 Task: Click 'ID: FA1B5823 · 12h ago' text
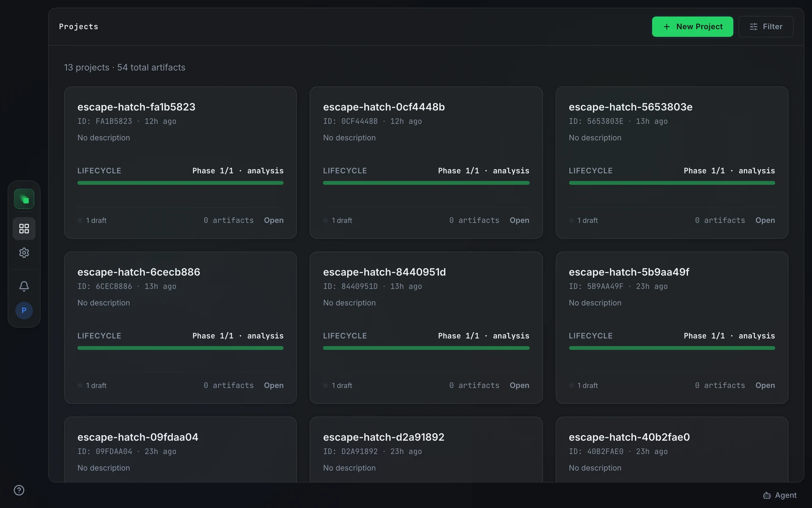click(x=127, y=121)
